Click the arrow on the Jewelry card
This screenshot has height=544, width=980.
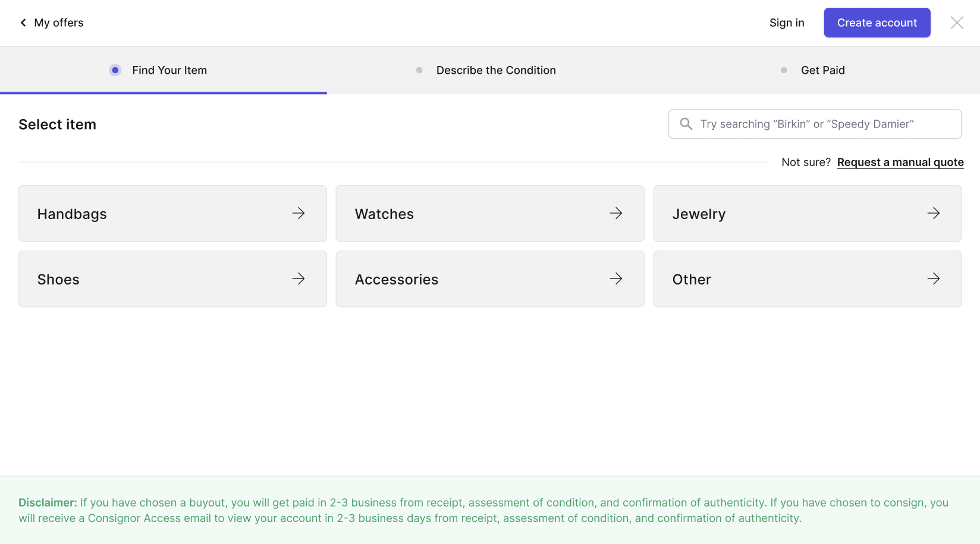(x=934, y=213)
